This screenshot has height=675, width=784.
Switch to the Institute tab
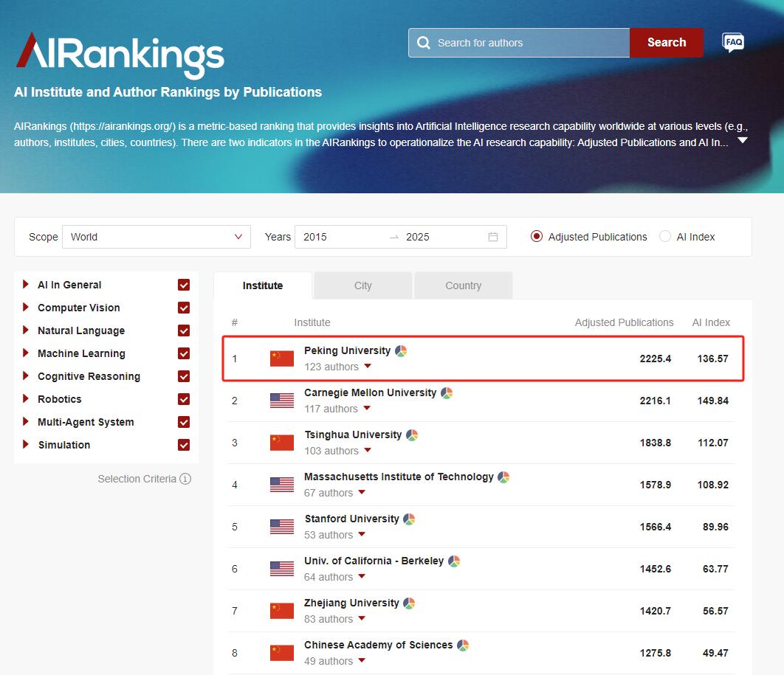pyautogui.click(x=263, y=285)
